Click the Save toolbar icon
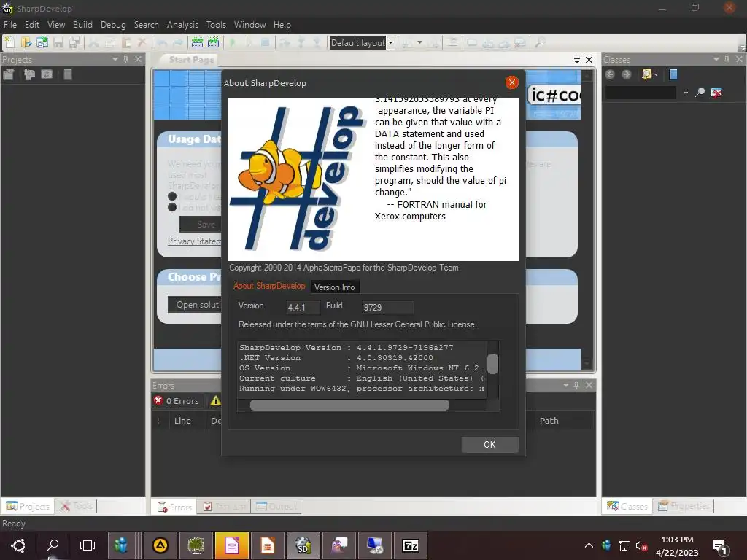This screenshot has height=560, width=747. click(58, 43)
